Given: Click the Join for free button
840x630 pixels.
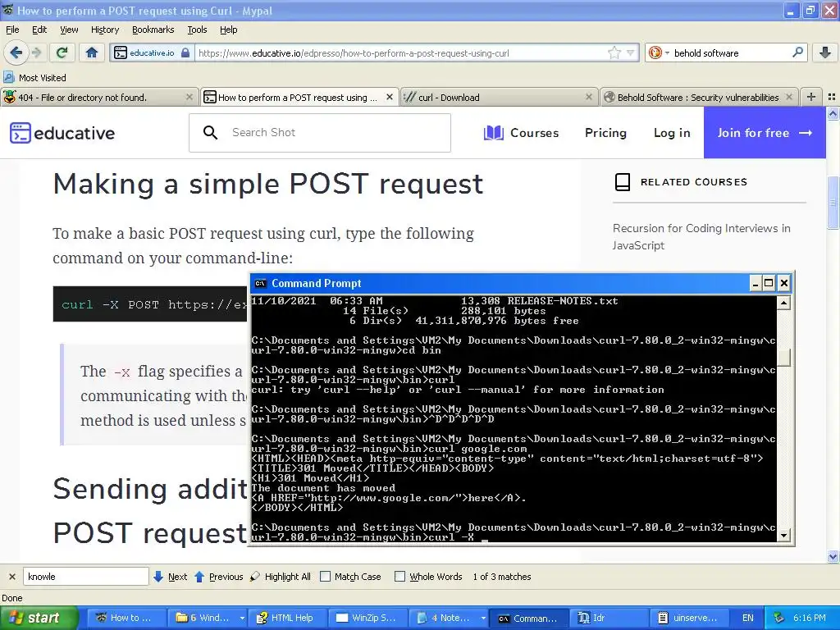Looking at the screenshot, I should [765, 132].
